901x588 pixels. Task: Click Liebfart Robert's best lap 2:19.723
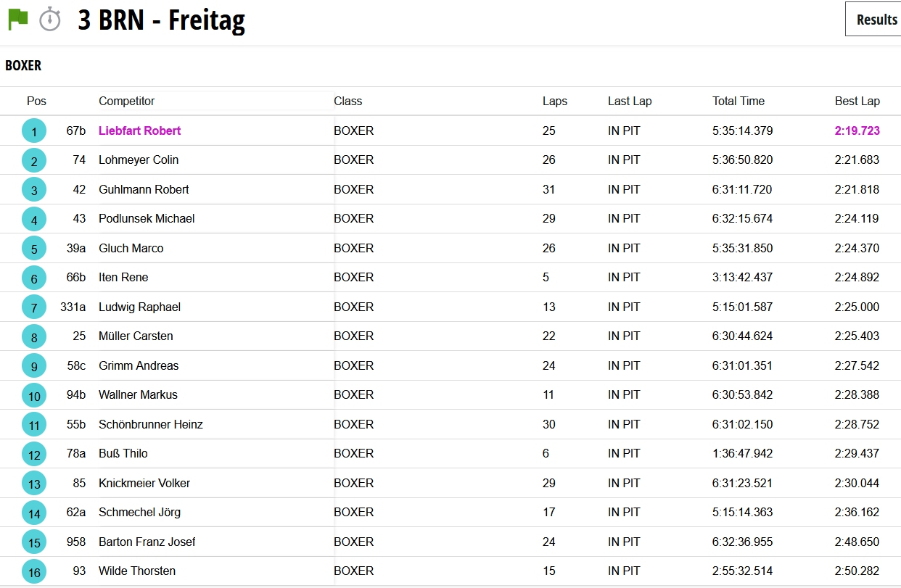pos(857,131)
